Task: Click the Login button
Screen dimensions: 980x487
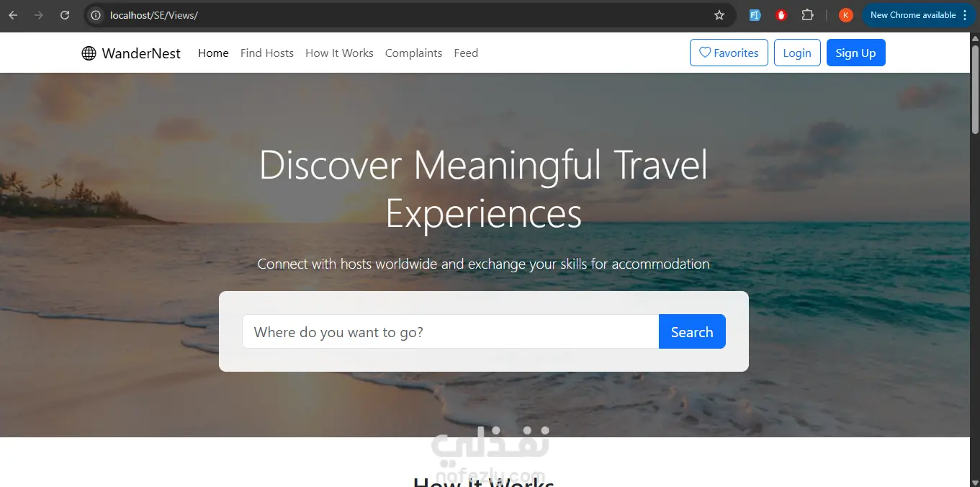Action: coord(797,53)
